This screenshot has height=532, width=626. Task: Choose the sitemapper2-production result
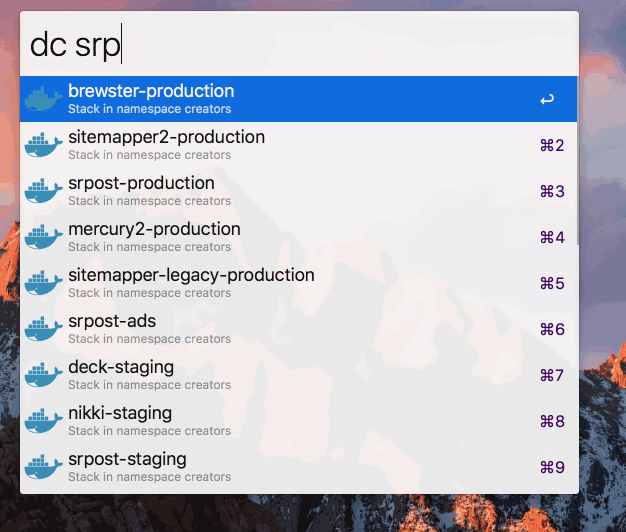point(166,137)
